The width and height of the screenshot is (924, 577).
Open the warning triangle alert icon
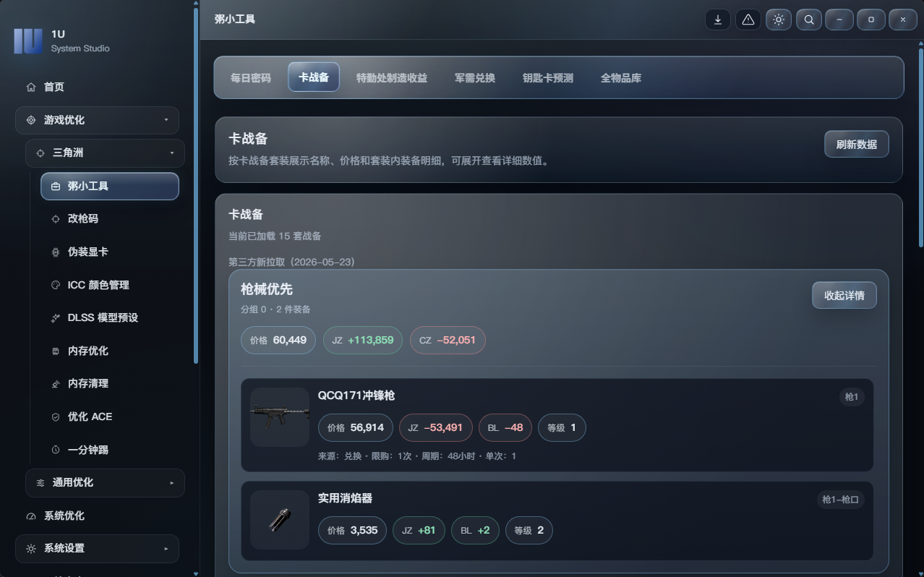click(748, 20)
